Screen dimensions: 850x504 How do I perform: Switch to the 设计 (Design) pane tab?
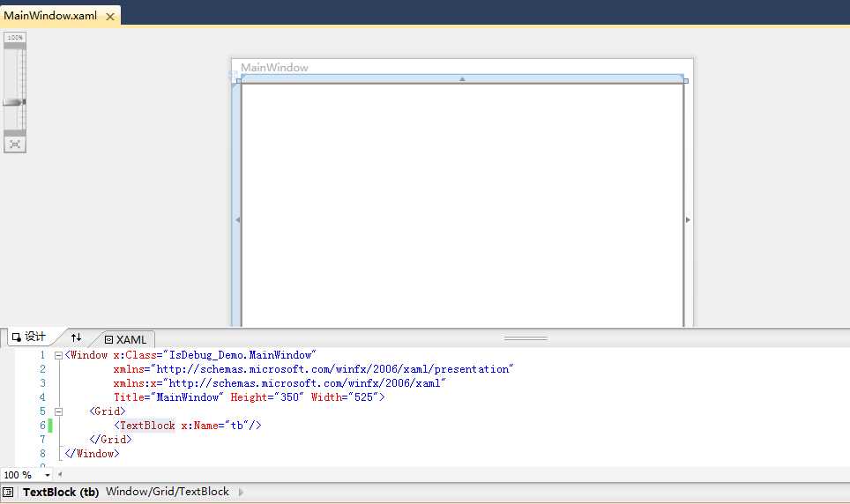point(29,337)
